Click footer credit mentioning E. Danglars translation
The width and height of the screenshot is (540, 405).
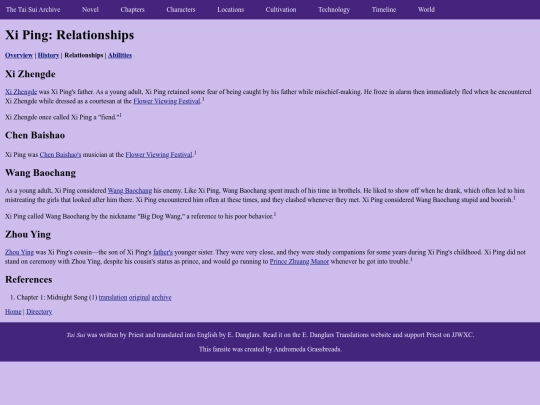click(270, 335)
